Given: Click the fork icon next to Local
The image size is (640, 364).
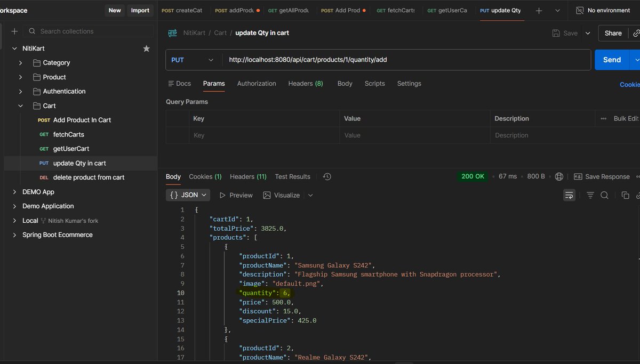Looking at the screenshot, I should [x=43, y=221].
